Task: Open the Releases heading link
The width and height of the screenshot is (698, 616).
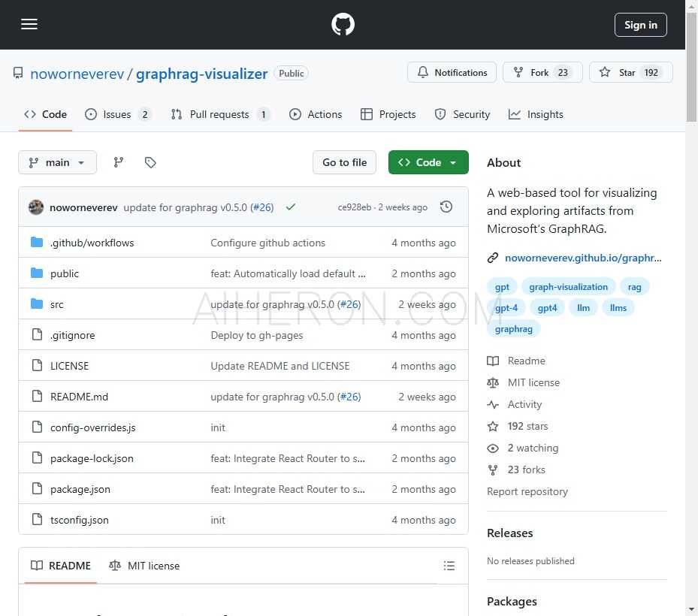Action: [509, 533]
